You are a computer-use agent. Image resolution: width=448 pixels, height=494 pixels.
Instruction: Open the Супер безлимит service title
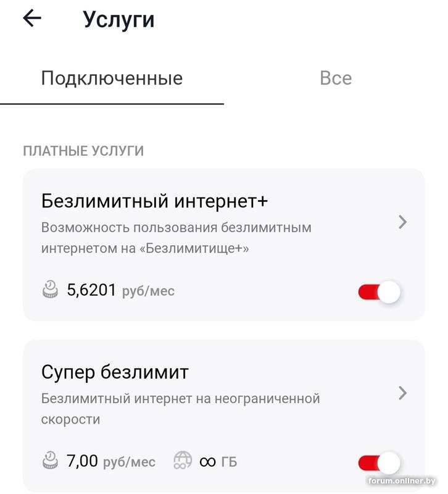click(115, 372)
